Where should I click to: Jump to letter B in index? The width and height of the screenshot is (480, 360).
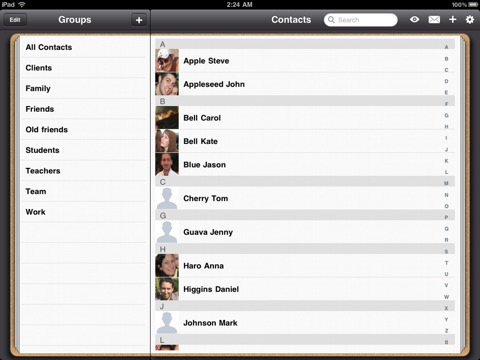click(446, 59)
